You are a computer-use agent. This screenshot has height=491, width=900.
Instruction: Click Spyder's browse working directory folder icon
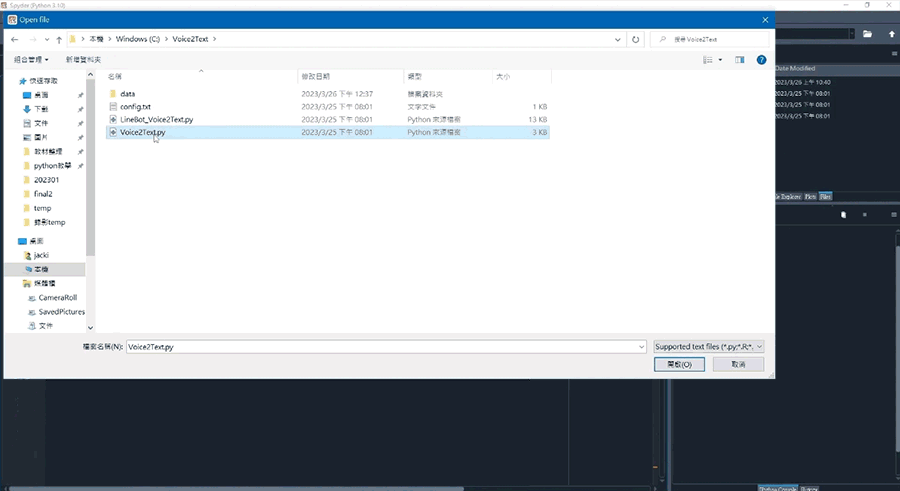click(867, 33)
